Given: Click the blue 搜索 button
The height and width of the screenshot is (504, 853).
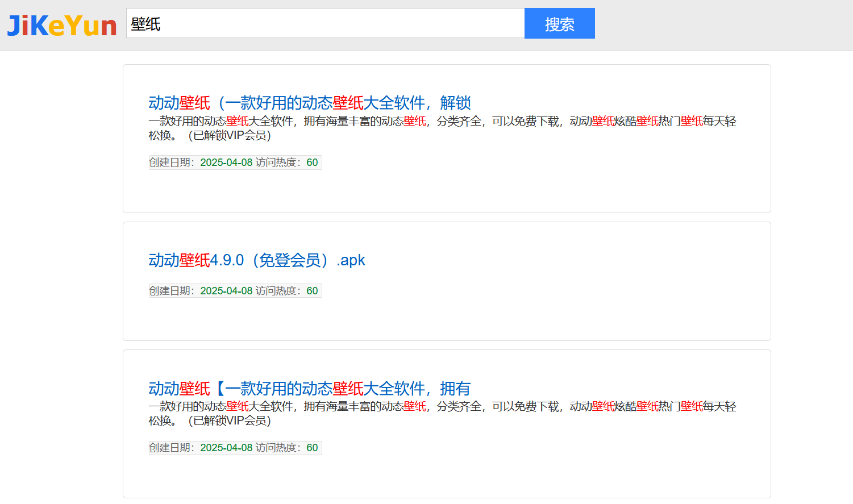Looking at the screenshot, I should pyautogui.click(x=559, y=23).
